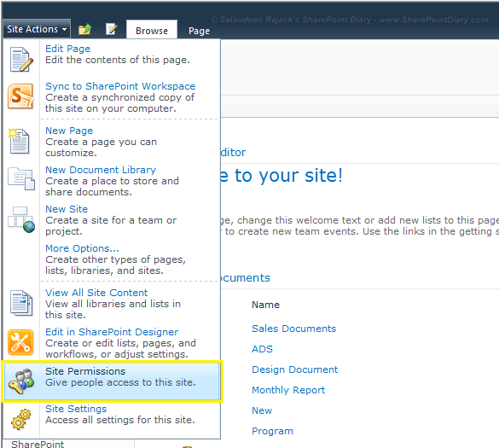Click the New Document Library icon
499x448 pixels.
pyautogui.click(x=21, y=178)
